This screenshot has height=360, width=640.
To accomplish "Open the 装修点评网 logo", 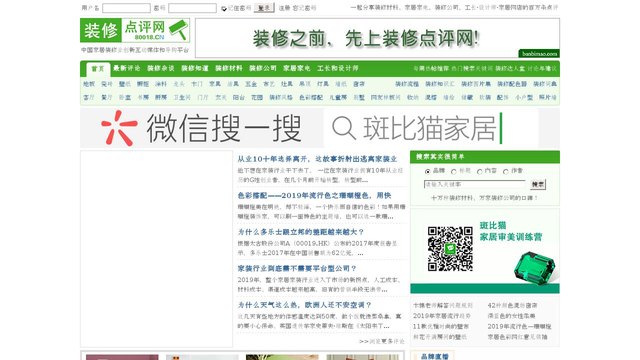I will [x=135, y=30].
